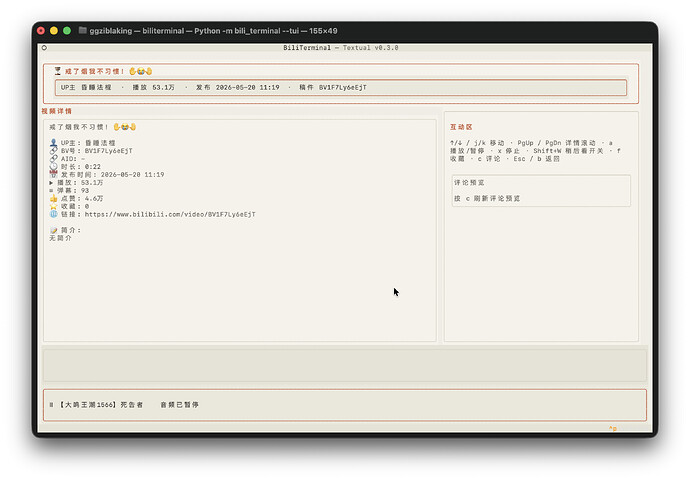Click the command palette circle in Textual header
Image resolution: width=690 pixels, height=480 pixels.
coord(44,48)
